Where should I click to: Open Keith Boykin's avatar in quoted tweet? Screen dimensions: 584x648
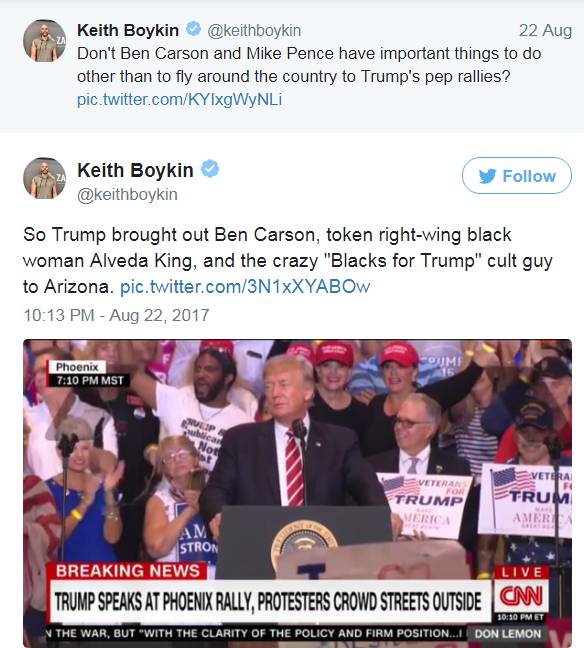click(44, 40)
